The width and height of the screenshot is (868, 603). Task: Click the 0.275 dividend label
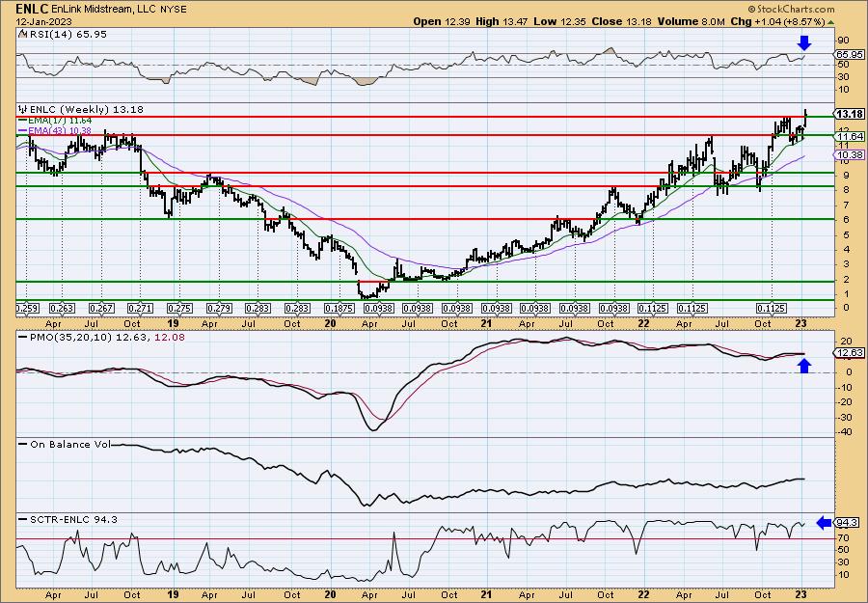pyautogui.click(x=179, y=309)
